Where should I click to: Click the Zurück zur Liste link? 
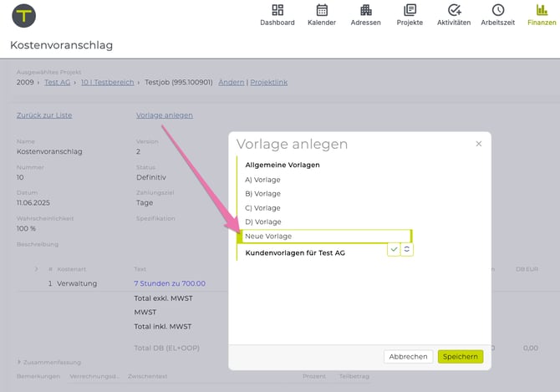pyautogui.click(x=44, y=115)
